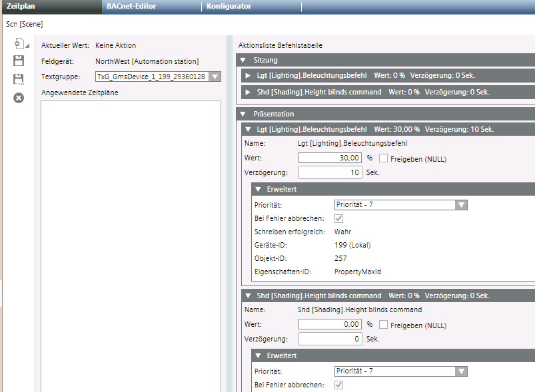The width and height of the screenshot is (535, 392).
Task: Enable Freigeben (NULL) for Shading value
Action: [383, 325]
